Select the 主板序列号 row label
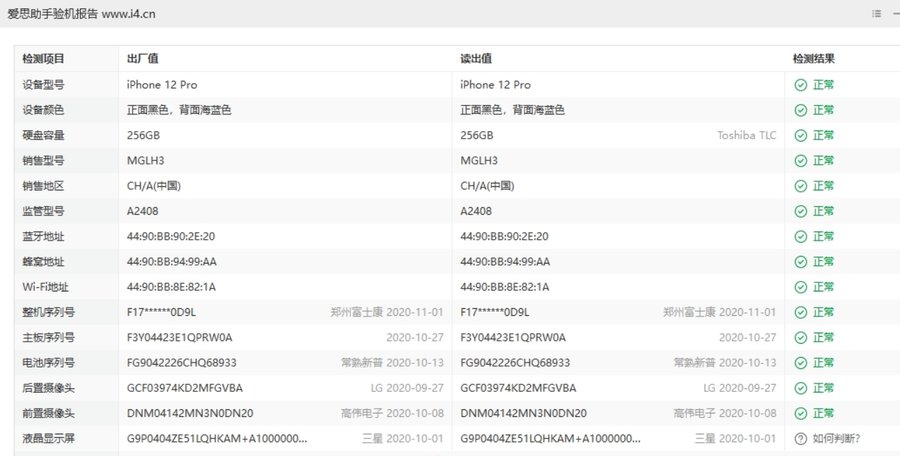900x456 pixels. (x=48, y=338)
